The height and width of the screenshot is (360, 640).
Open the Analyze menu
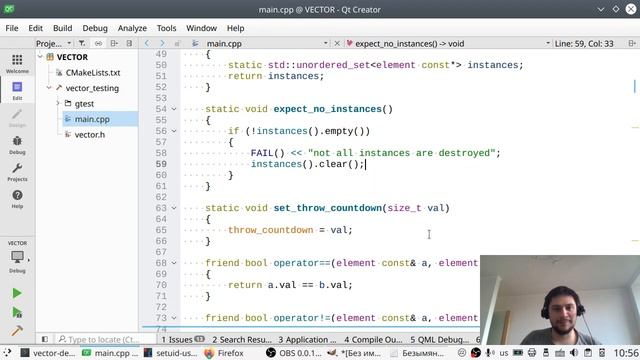coord(132,28)
